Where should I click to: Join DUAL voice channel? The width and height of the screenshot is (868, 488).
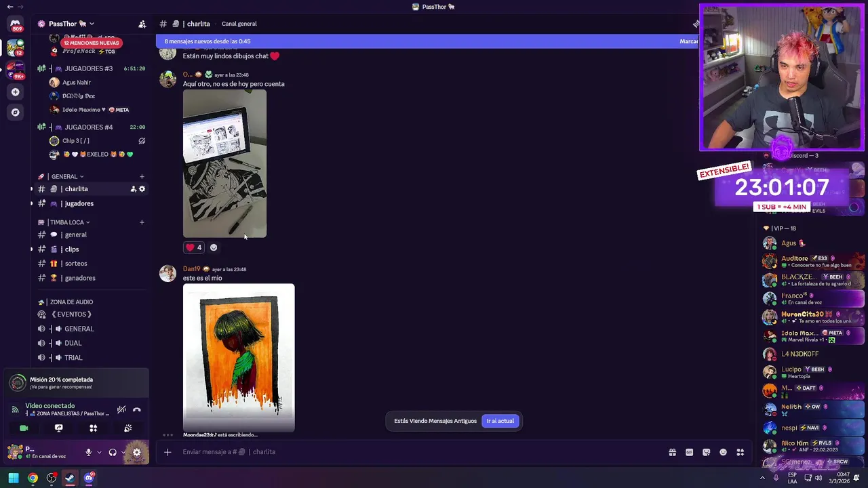[x=90, y=343]
